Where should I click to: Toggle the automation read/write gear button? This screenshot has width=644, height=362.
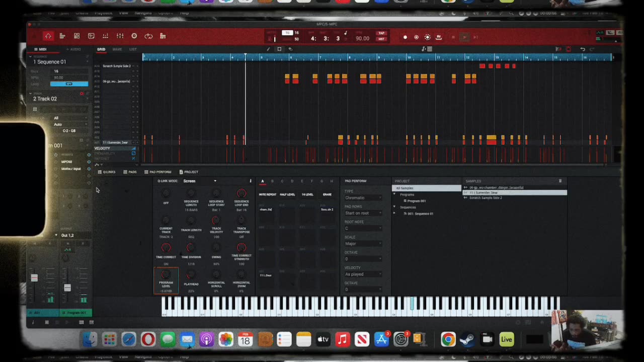click(428, 37)
